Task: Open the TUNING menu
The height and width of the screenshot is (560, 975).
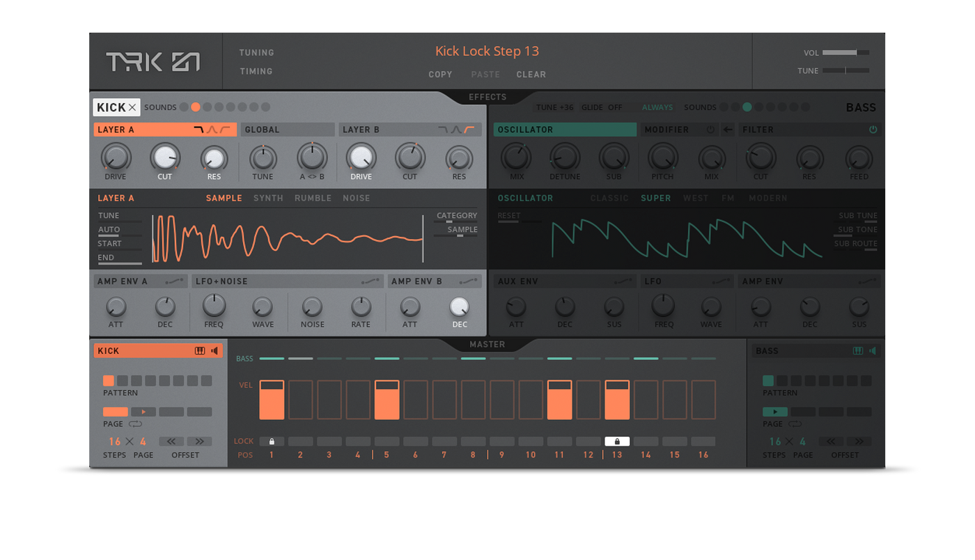Action: coord(256,53)
